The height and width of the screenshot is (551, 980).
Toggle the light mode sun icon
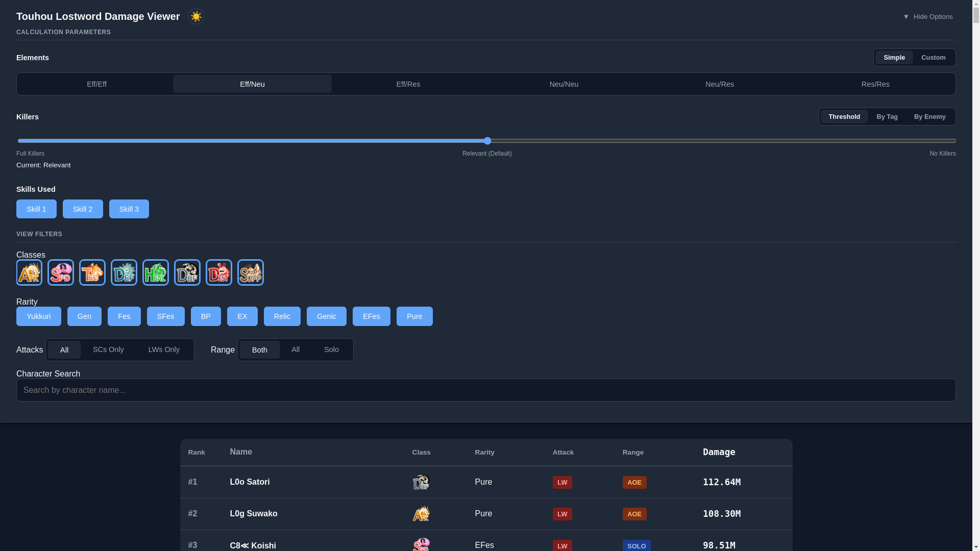[x=196, y=16]
